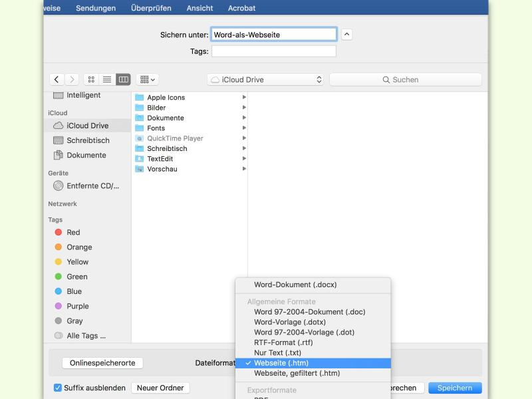
Task: Toggle the Suffix ausblenden checkbox
Action: pos(58,388)
